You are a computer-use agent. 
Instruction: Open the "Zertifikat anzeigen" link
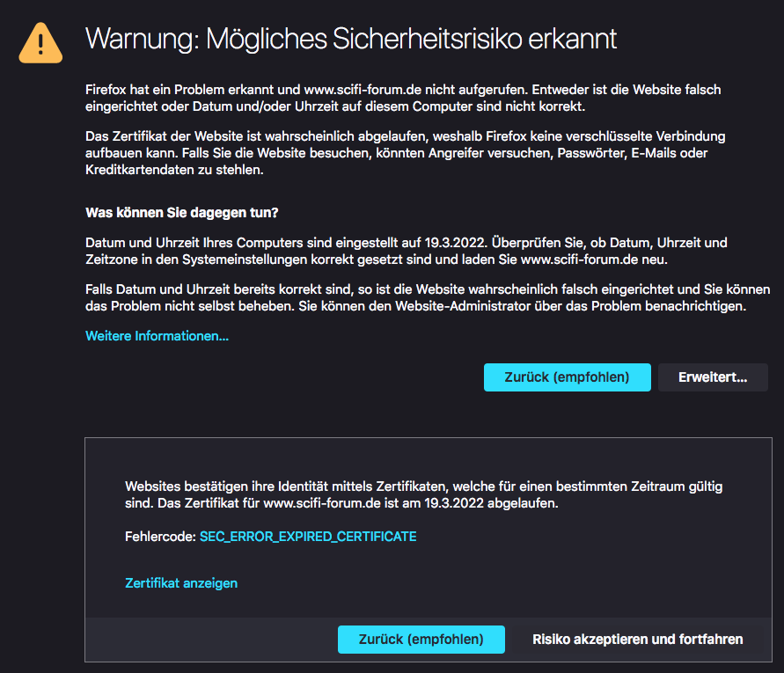[181, 583]
